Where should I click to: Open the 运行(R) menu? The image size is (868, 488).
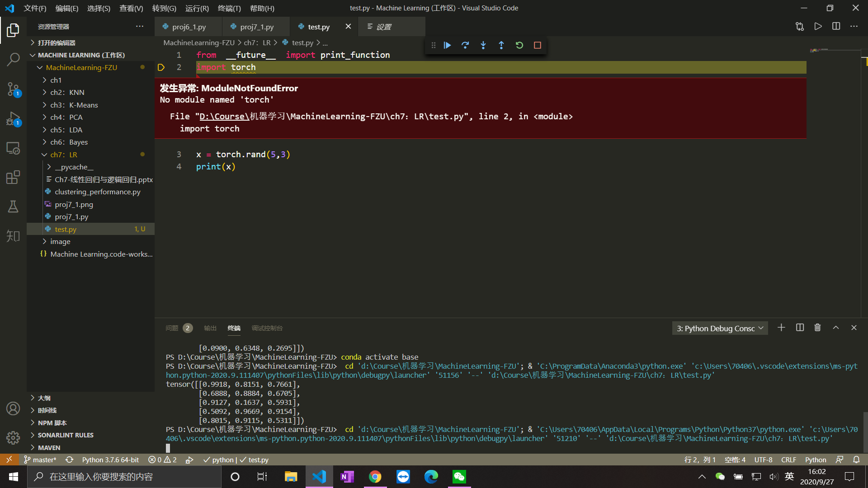[197, 8]
